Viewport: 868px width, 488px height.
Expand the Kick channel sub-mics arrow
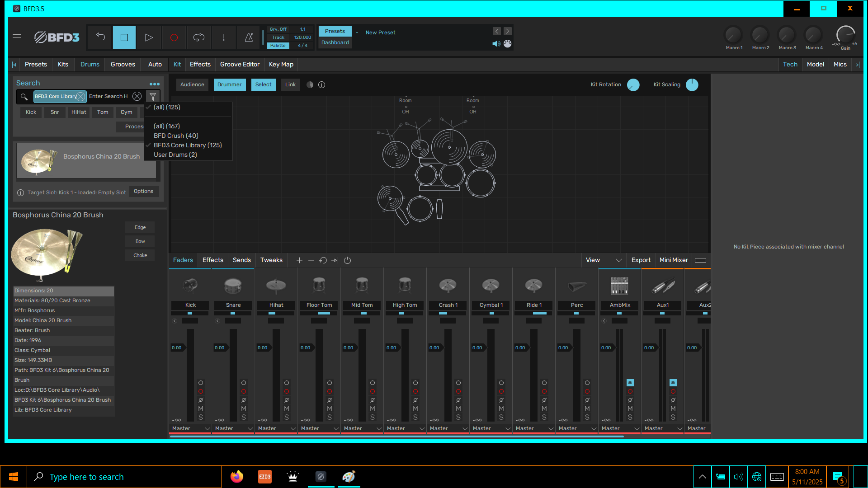(175, 321)
